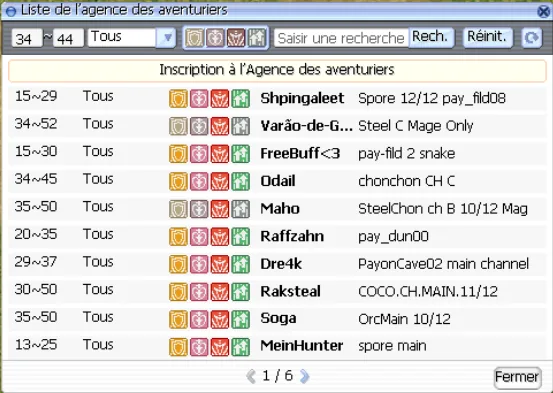Open the Tous class dropdown

[x=132, y=37]
